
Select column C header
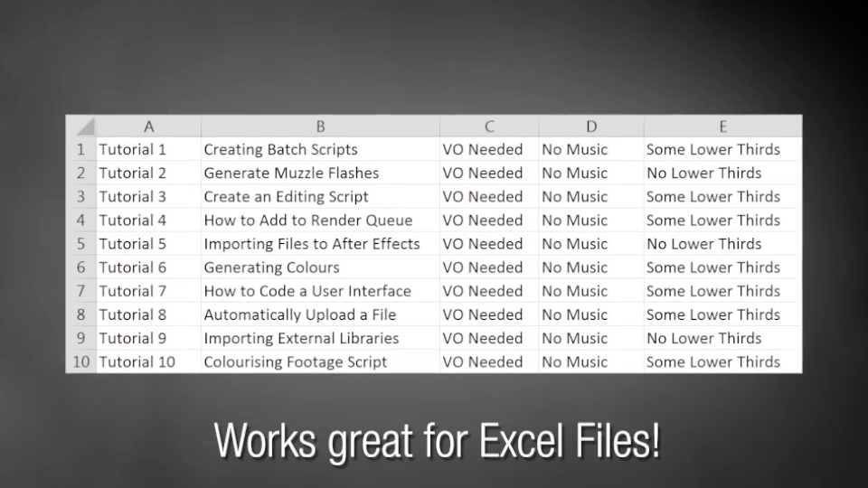489,127
